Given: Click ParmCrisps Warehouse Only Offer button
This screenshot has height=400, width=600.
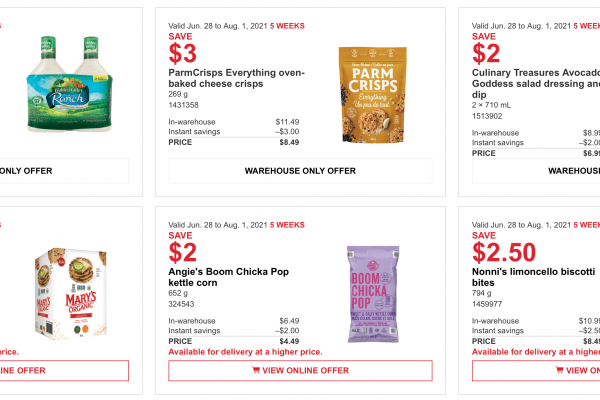Looking at the screenshot, I should [300, 171].
